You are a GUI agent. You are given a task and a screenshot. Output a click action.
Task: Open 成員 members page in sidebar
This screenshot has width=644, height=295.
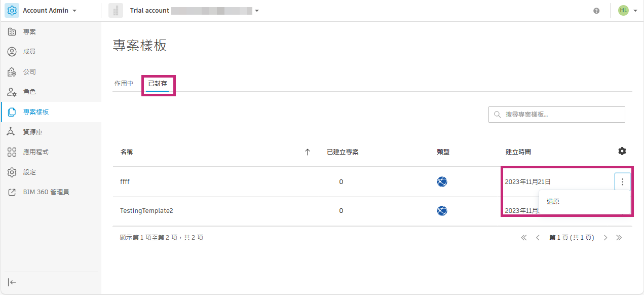click(29, 52)
